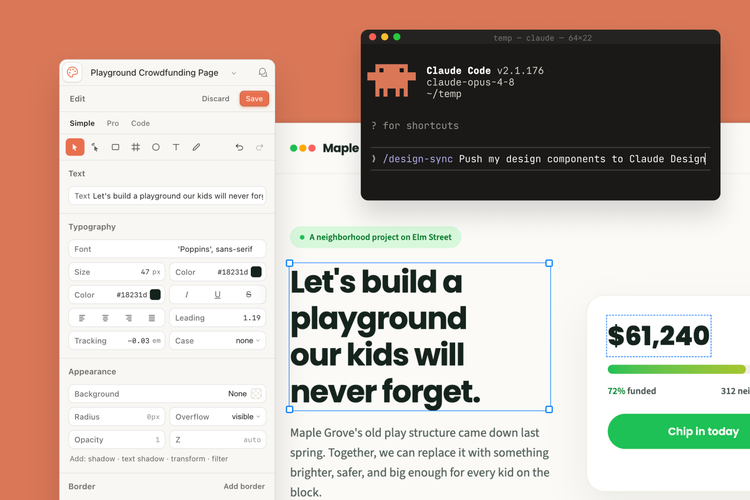
Task: Click the Text content input field
Action: pyautogui.click(x=167, y=196)
